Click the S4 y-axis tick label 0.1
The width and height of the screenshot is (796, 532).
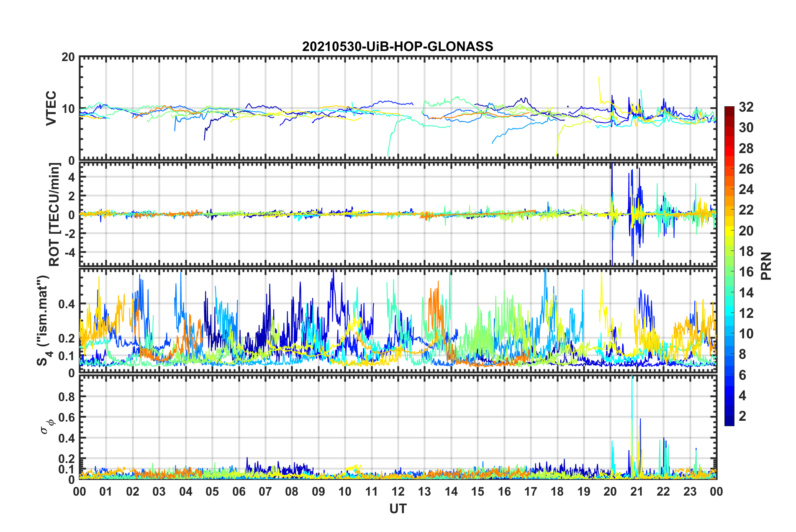[66, 356]
